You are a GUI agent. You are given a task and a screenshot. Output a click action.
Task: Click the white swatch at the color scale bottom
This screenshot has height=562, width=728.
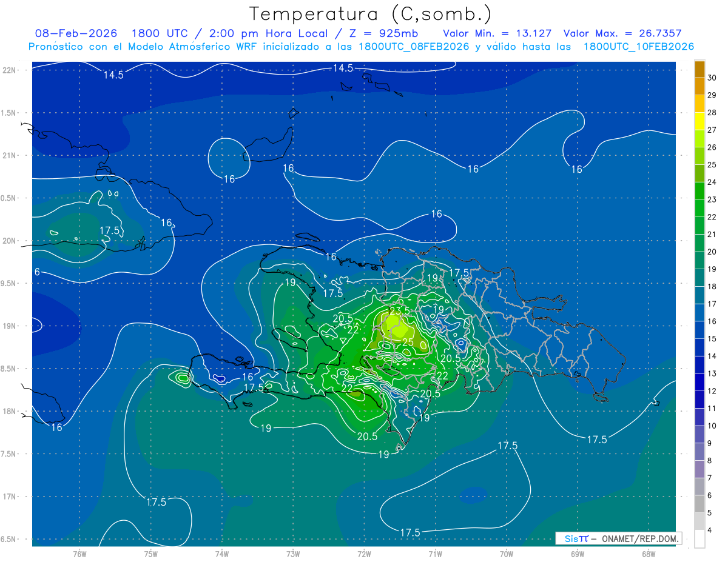pyautogui.click(x=699, y=539)
